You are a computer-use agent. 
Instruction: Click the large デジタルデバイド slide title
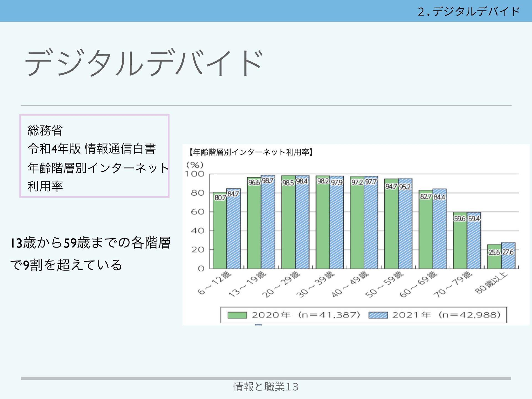pos(144,63)
